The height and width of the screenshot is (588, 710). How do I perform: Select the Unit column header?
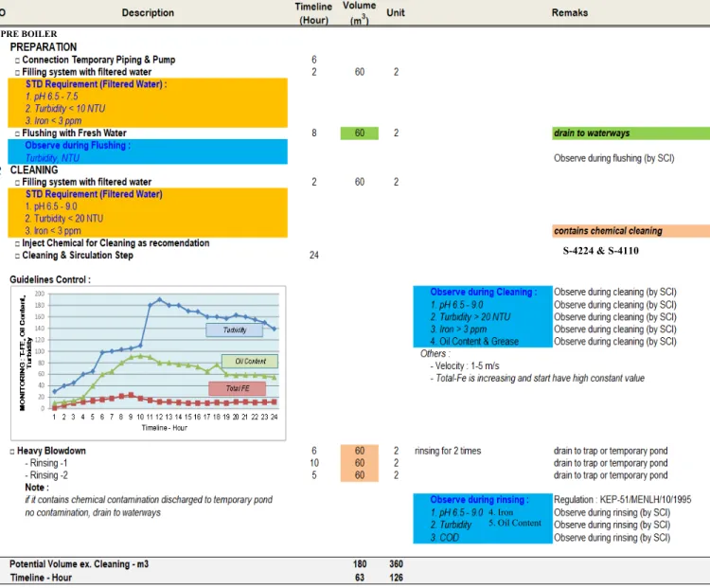(x=396, y=12)
